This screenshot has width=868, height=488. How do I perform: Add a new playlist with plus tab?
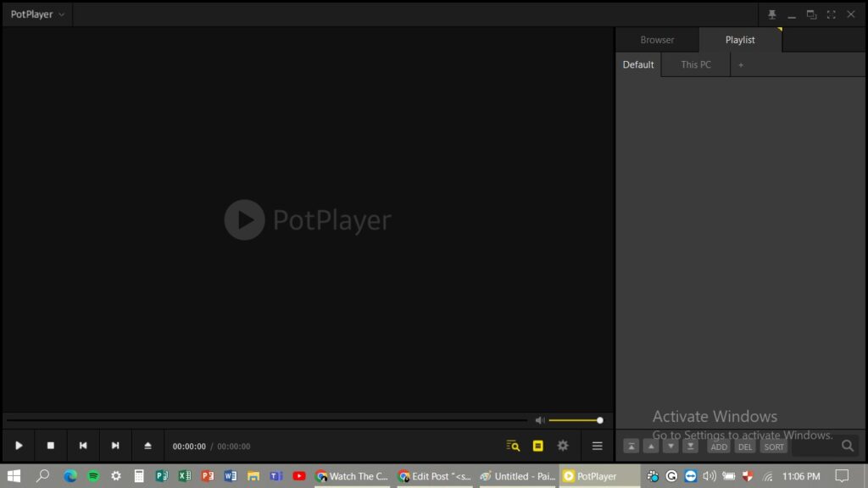pos(741,65)
